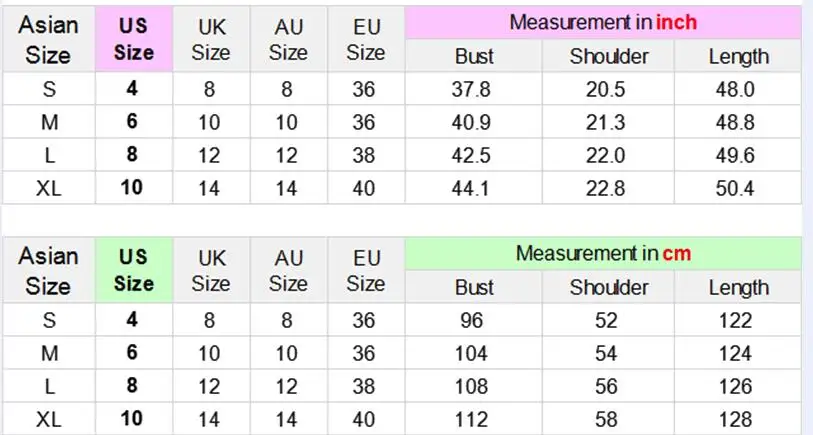The height and width of the screenshot is (435, 813).
Task: Click the Length column header in inch table
Action: coord(738,57)
